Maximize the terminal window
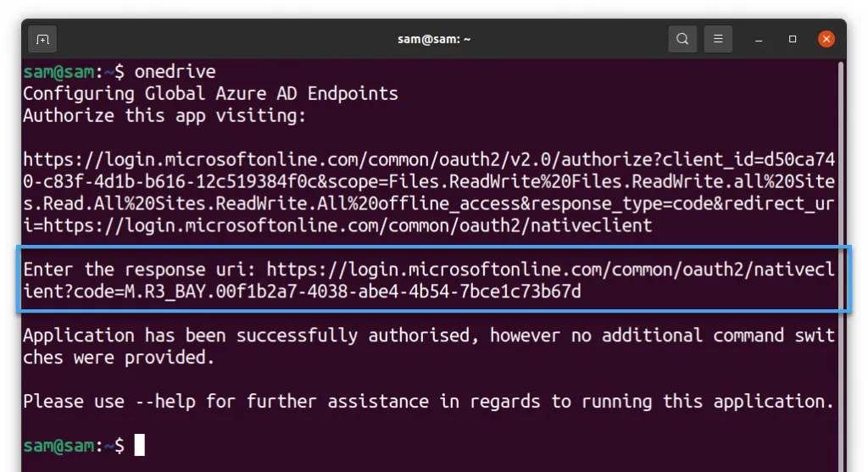Screen dimensions: 868x472 [x=793, y=39]
